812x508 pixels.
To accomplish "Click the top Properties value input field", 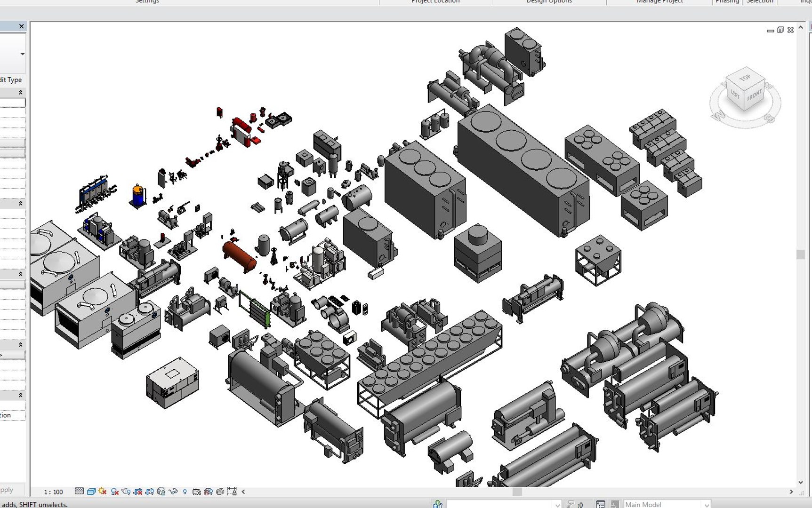I will 13,103.
